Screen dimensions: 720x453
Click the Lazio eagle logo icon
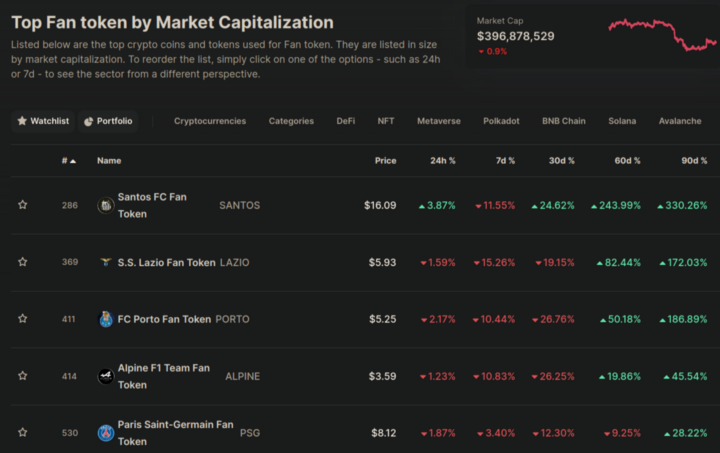click(106, 262)
